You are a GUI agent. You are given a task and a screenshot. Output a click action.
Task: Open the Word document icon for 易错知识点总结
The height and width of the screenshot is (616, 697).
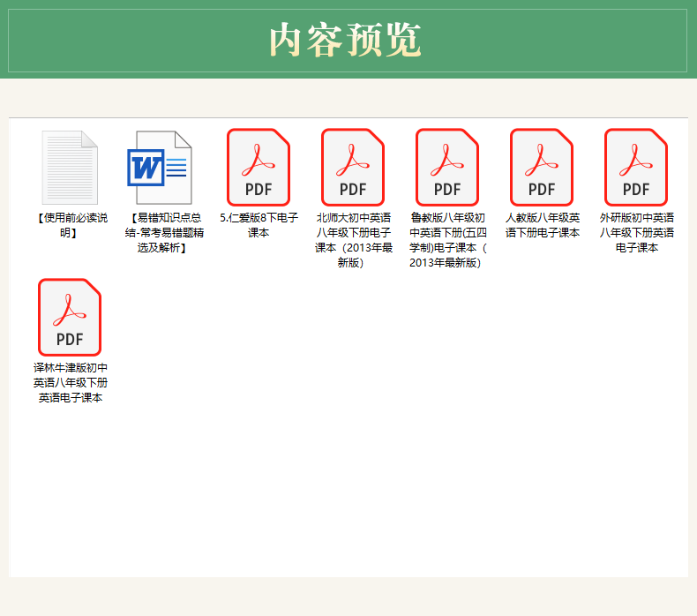point(160,168)
